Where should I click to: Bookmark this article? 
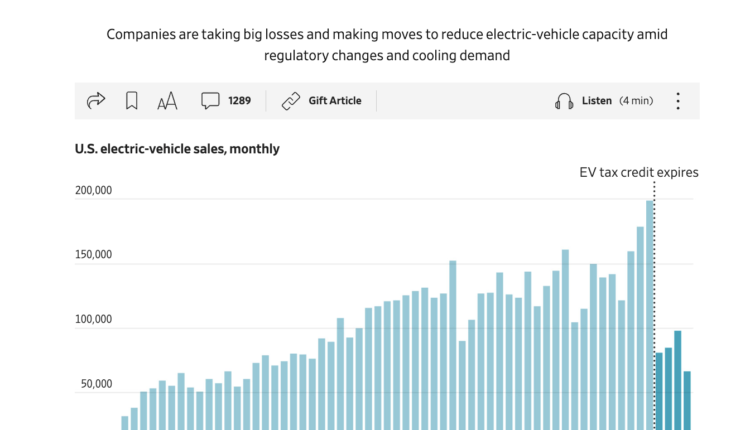131,101
